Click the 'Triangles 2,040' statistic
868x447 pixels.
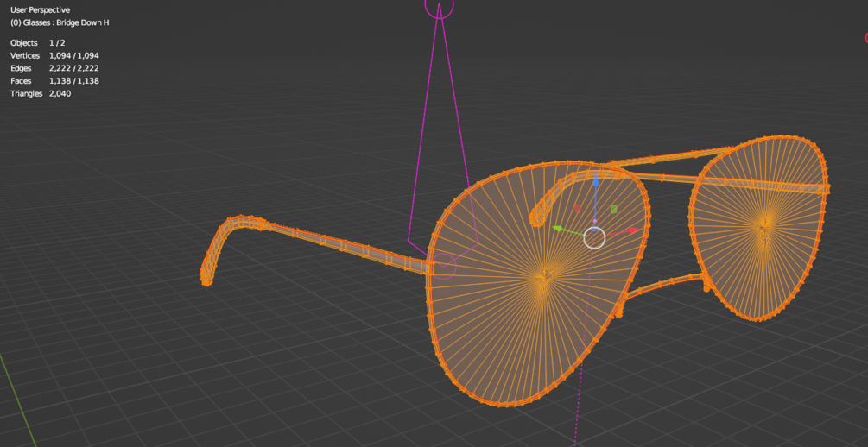[x=41, y=93]
